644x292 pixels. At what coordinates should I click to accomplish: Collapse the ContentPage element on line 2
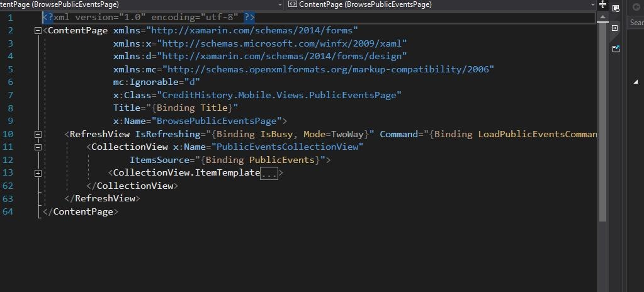(x=38, y=30)
